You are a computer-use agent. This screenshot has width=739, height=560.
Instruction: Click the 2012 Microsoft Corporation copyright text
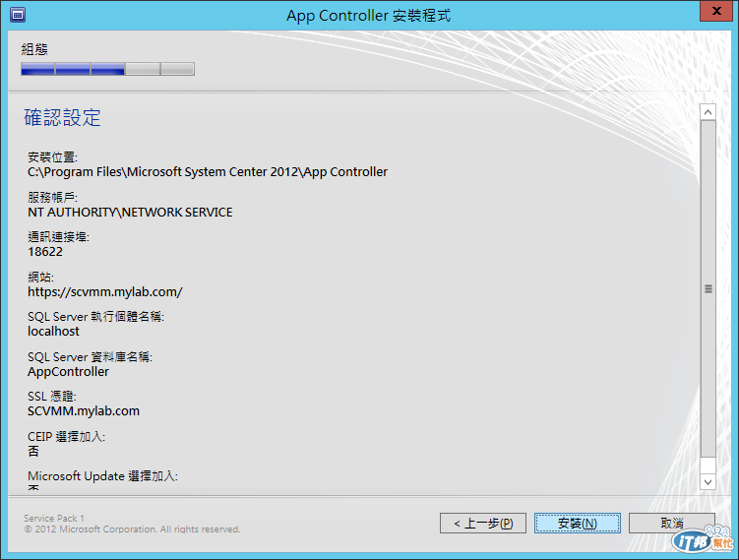(132, 529)
